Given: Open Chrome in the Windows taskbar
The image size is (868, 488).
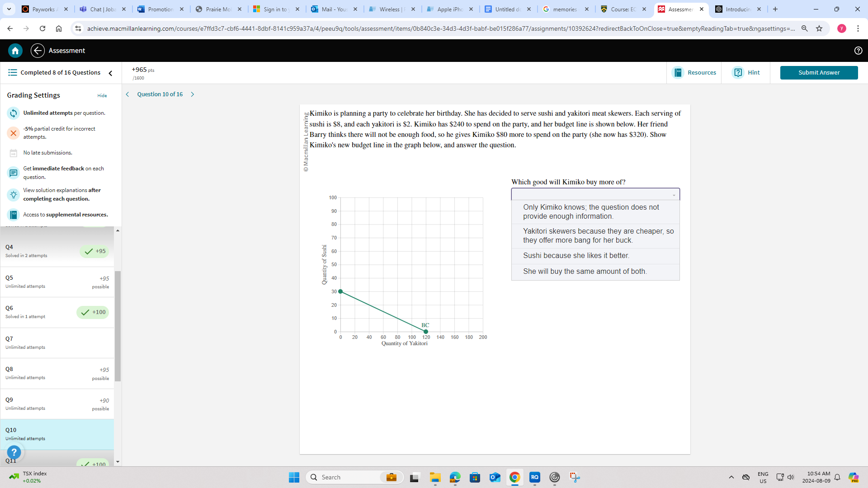Looking at the screenshot, I should point(514,477).
